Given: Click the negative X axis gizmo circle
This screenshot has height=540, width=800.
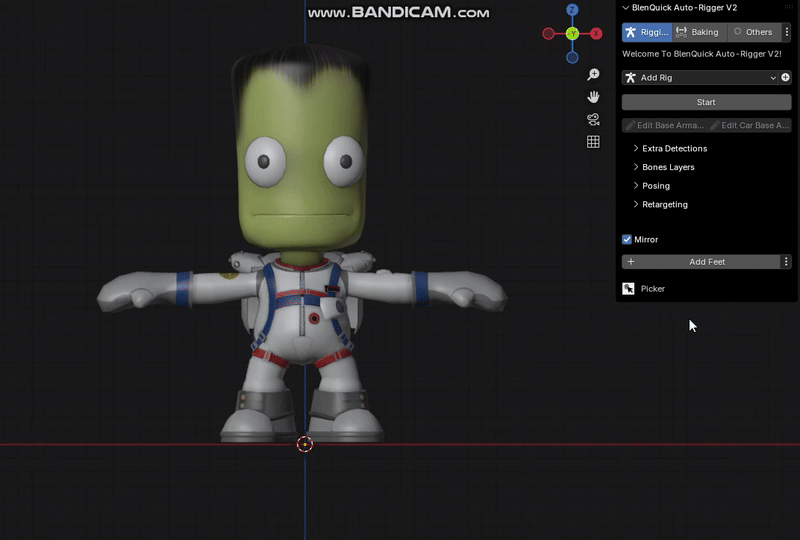Looking at the screenshot, I should tap(548, 34).
